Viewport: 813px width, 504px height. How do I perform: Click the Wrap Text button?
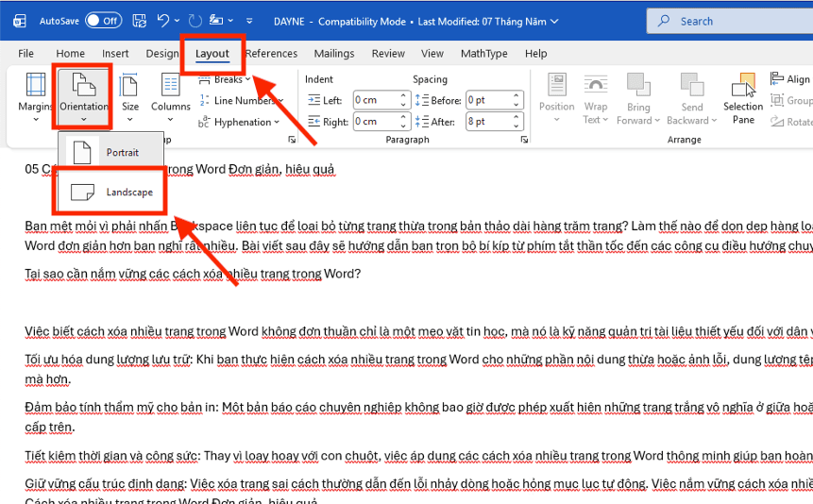tap(595, 97)
